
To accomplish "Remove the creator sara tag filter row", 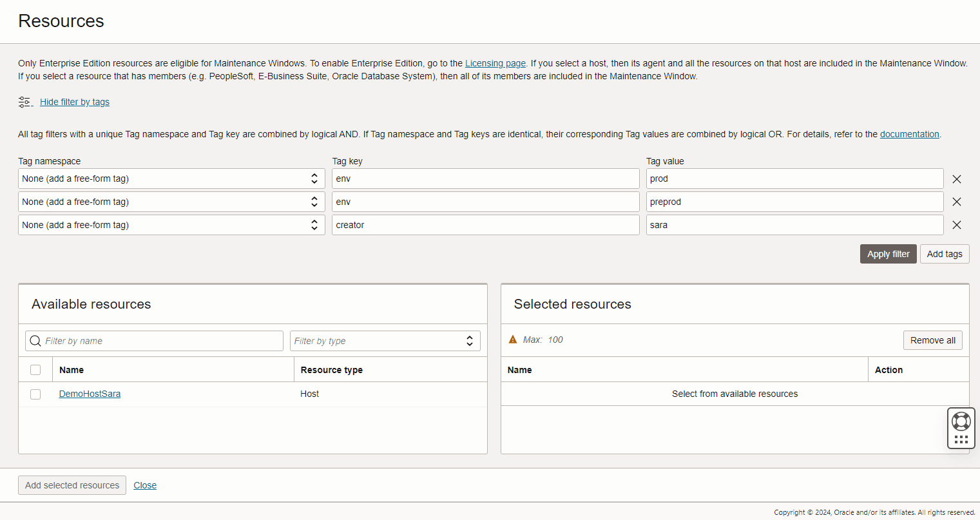I will pyautogui.click(x=957, y=225).
